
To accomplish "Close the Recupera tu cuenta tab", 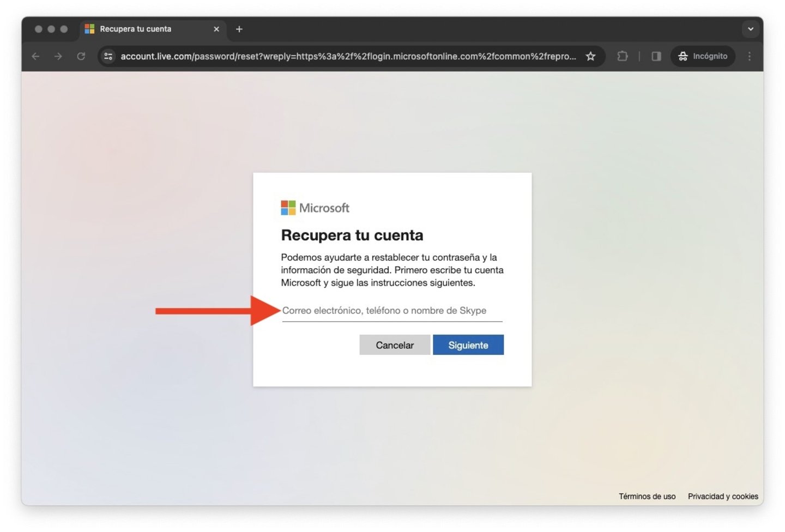I will 216,29.
